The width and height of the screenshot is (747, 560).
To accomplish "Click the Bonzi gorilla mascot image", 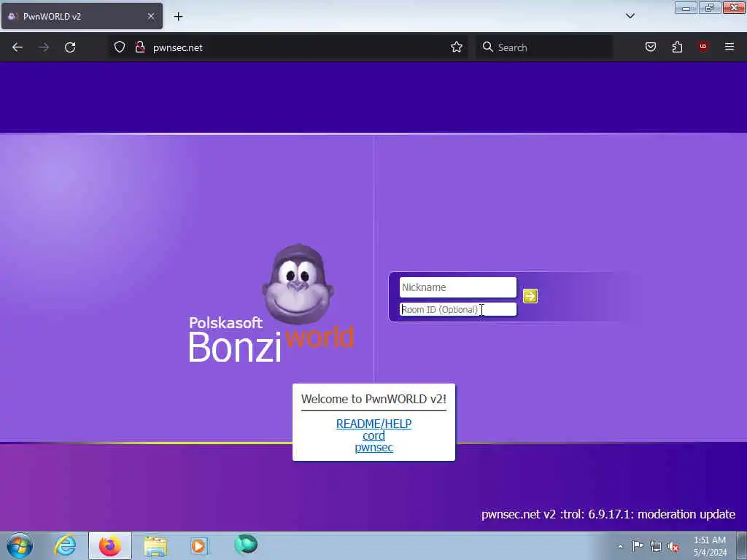I will coord(298,284).
